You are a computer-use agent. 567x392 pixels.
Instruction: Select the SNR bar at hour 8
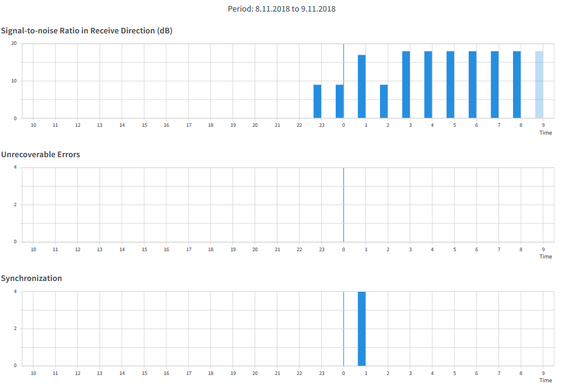coord(517,84)
